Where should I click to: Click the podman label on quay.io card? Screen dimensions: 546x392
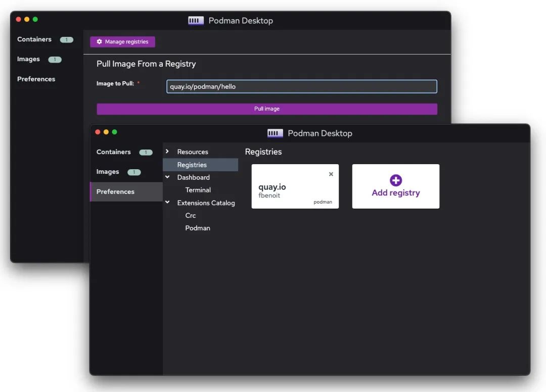[x=323, y=202]
